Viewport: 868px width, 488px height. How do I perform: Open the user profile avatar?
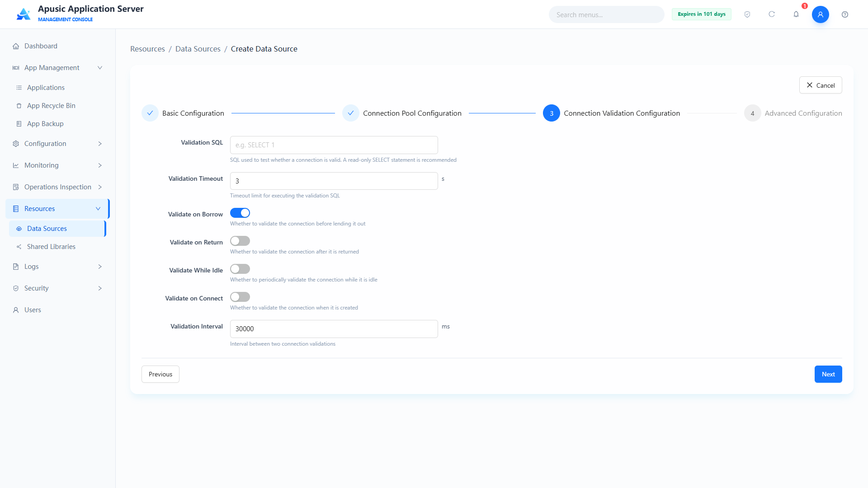[821, 14]
